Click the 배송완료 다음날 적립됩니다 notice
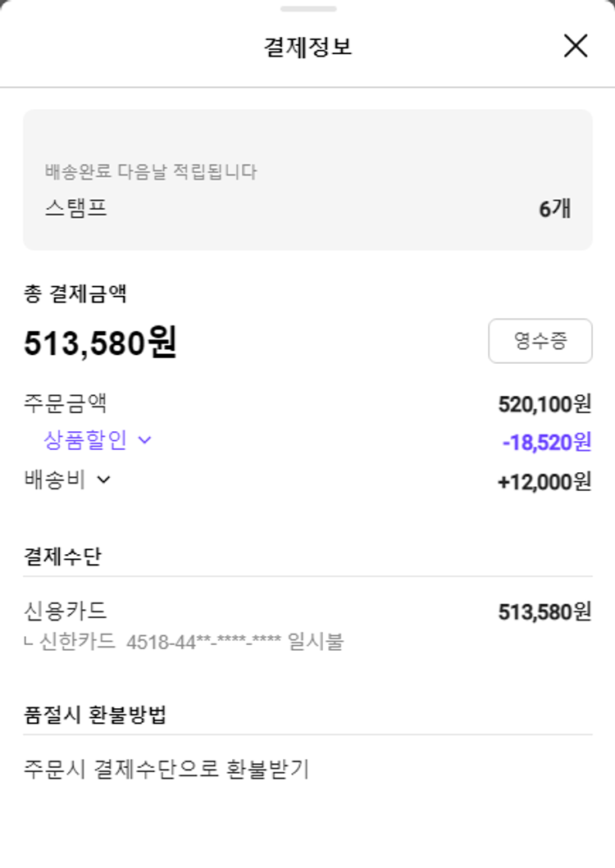 coord(151,172)
